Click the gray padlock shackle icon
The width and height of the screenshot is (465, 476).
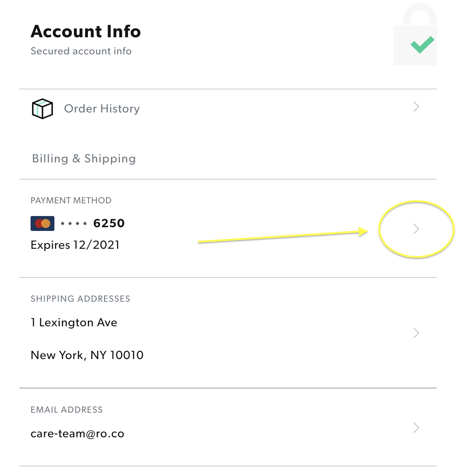coord(420,14)
